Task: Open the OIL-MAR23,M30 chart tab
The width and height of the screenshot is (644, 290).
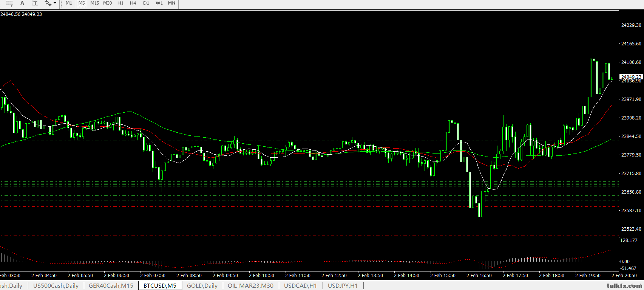Action: click(250, 286)
